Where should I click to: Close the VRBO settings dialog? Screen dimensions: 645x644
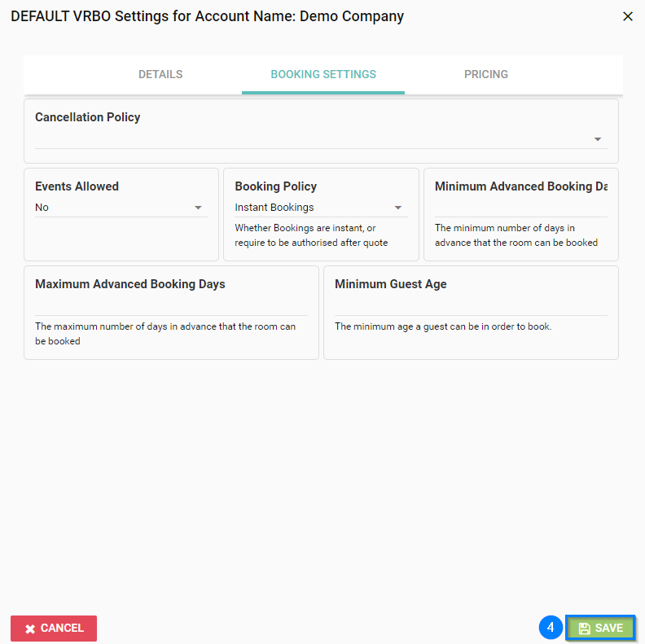click(x=627, y=16)
